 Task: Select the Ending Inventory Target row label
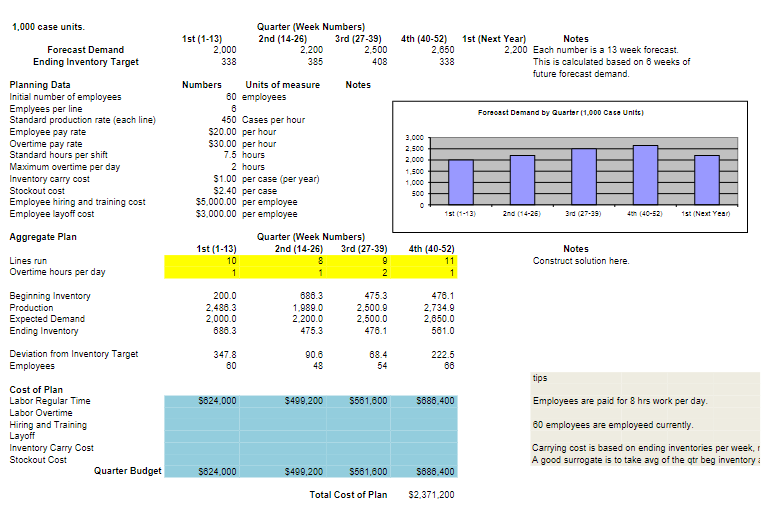coord(86,62)
